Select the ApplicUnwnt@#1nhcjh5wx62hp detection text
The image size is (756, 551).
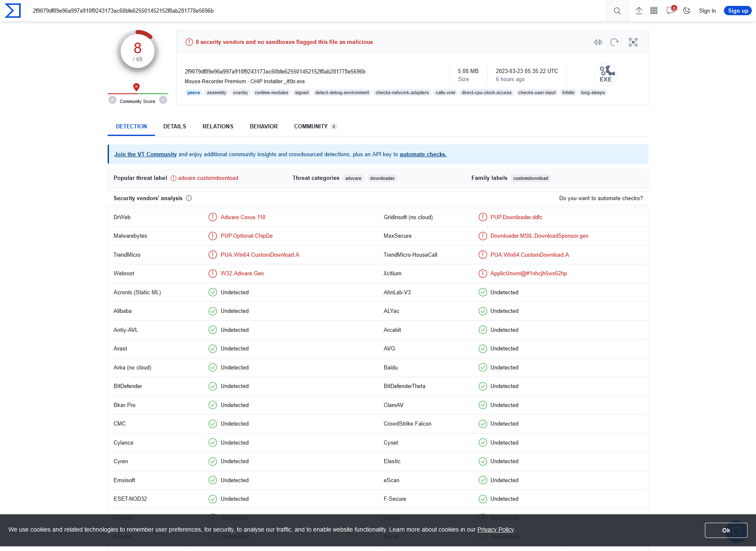pos(528,274)
